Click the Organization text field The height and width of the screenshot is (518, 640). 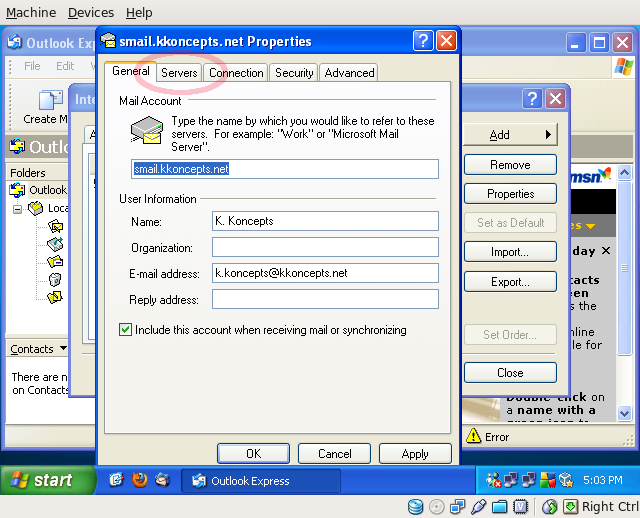point(325,247)
